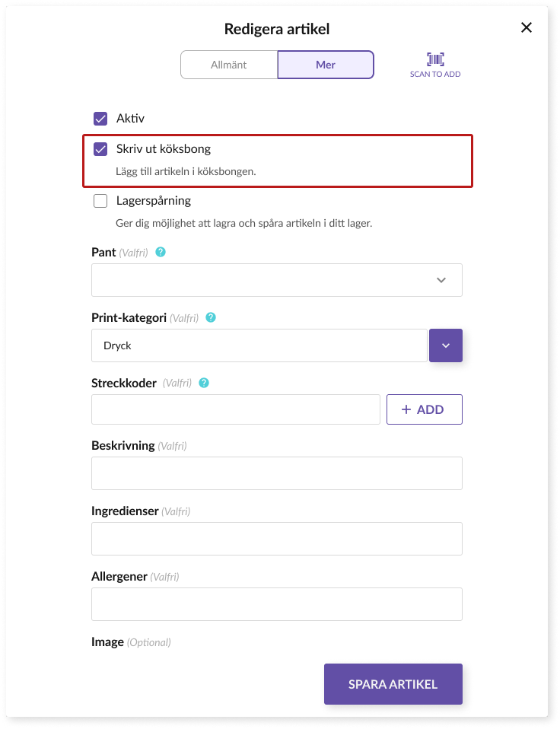Uncheck the Aktiv checkbox

100,119
